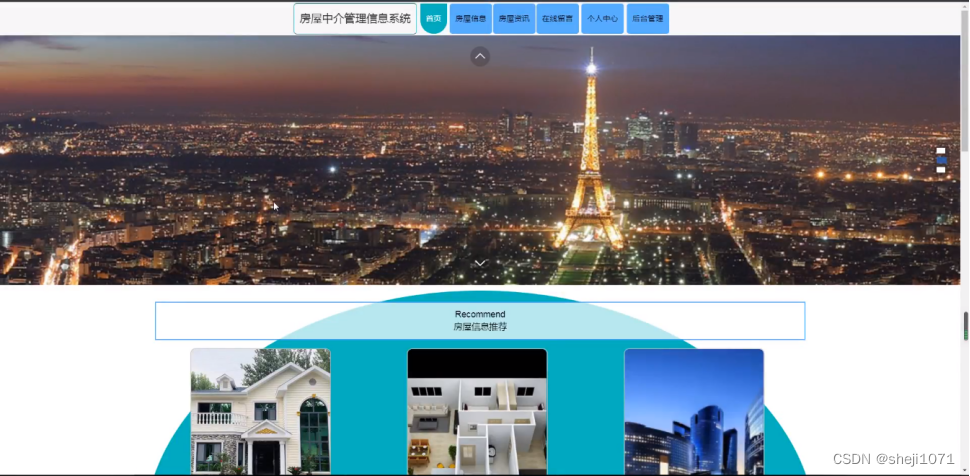
Task: Select the first carousel indicator
Action: coord(940,150)
